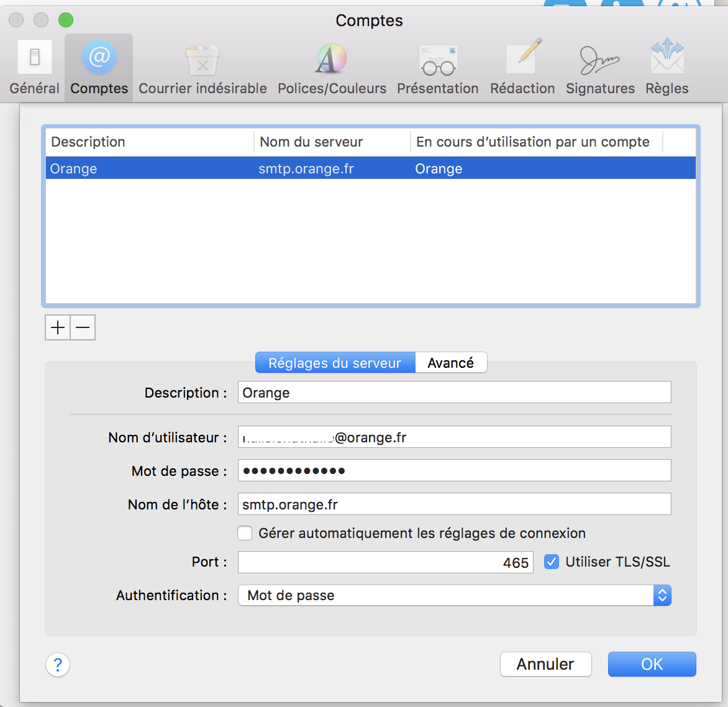The image size is (728, 707).
Task: Click Orange in the account usage column
Action: point(439,168)
